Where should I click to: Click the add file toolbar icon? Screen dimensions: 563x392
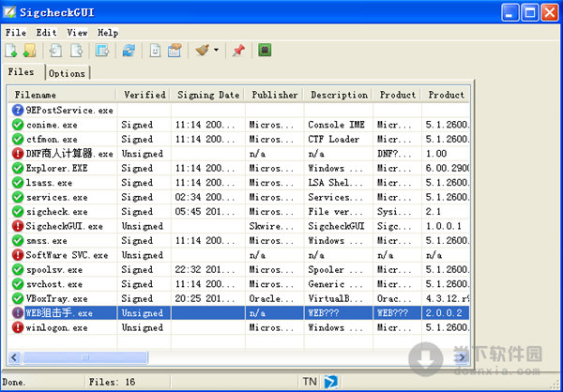click(x=11, y=51)
